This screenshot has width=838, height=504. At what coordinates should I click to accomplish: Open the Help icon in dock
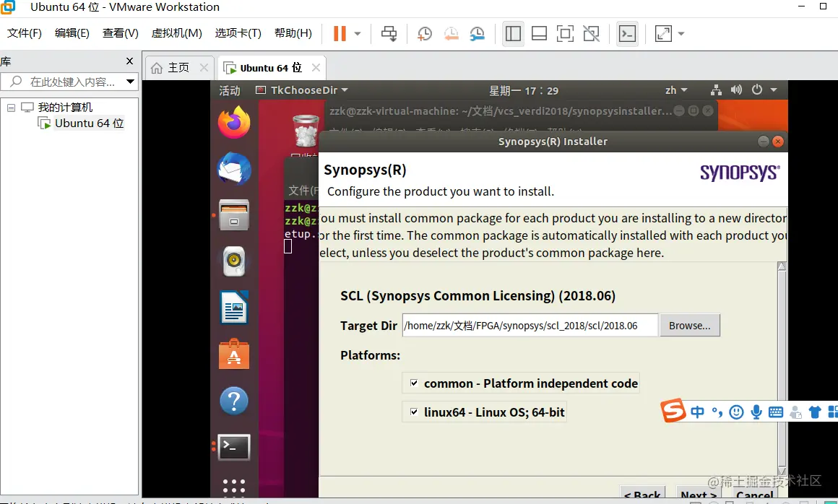pyautogui.click(x=234, y=401)
